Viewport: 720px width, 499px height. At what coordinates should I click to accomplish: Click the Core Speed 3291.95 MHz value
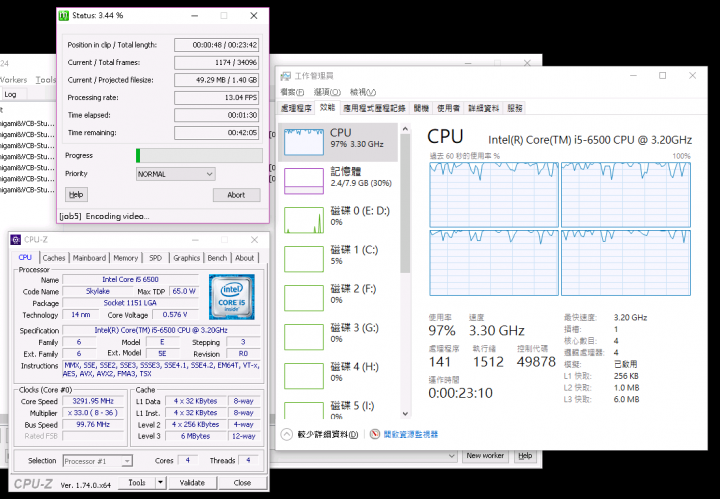93,401
